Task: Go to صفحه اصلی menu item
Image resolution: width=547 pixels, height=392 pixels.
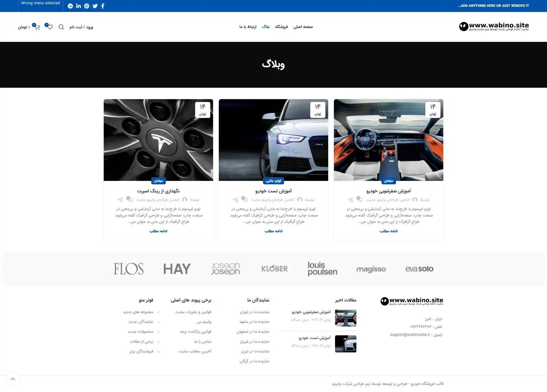Action: [303, 27]
